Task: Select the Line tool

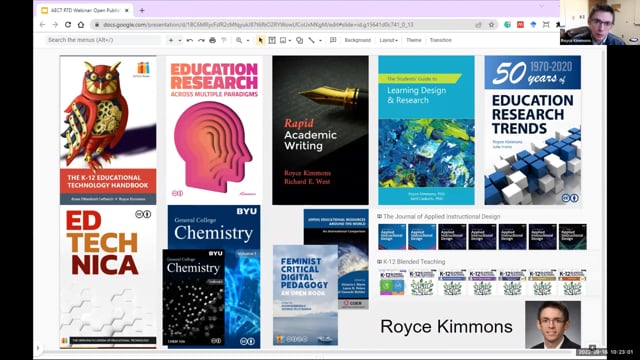Action: click(x=311, y=40)
